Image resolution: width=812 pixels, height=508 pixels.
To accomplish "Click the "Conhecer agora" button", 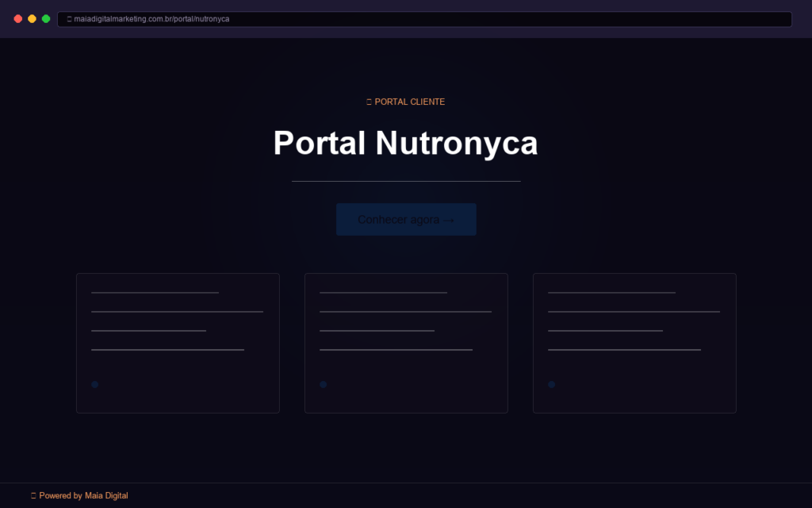I will coord(406,219).
